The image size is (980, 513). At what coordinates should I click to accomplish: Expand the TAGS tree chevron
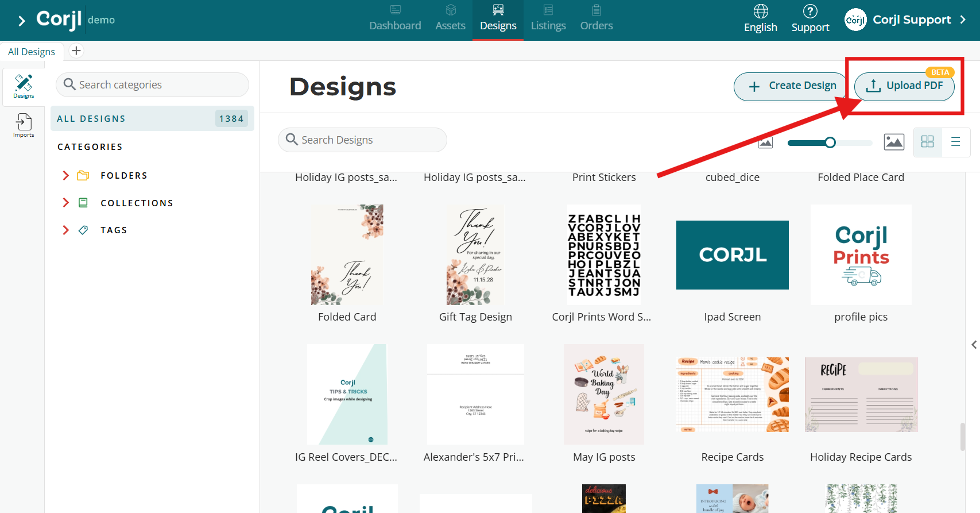(x=65, y=230)
